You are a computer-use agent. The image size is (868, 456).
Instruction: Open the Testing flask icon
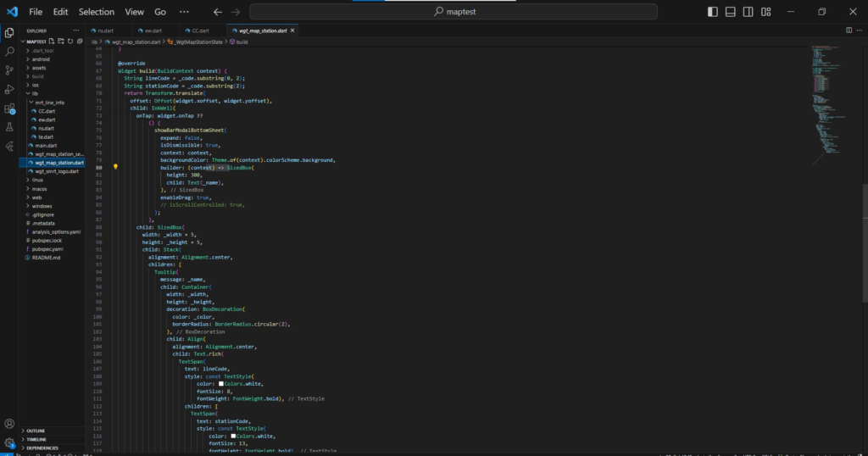pyautogui.click(x=10, y=127)
